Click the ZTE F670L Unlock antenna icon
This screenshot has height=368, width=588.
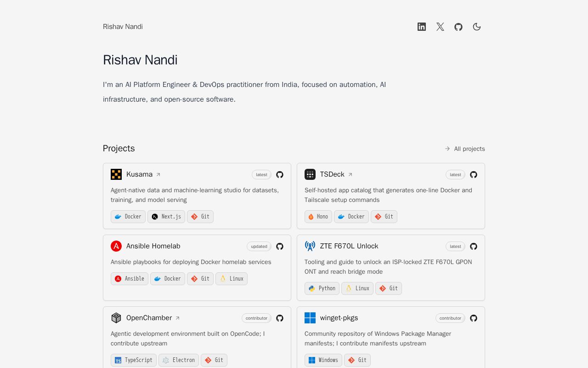pos(310,246)
